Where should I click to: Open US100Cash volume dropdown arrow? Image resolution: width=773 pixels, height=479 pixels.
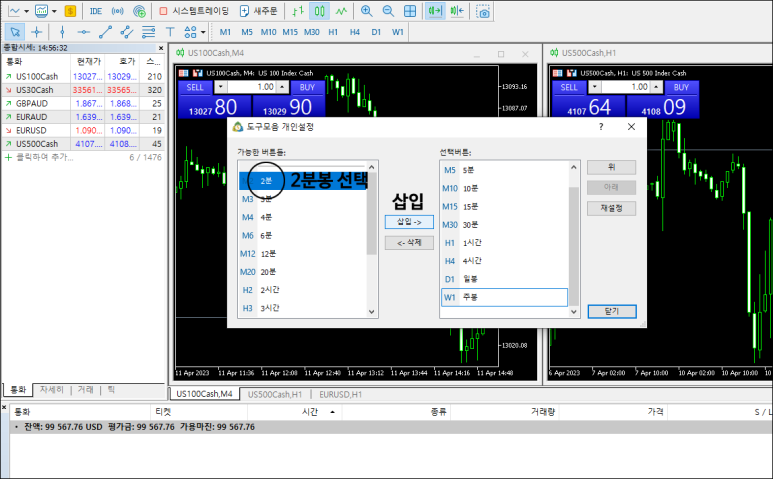(220, 87)
